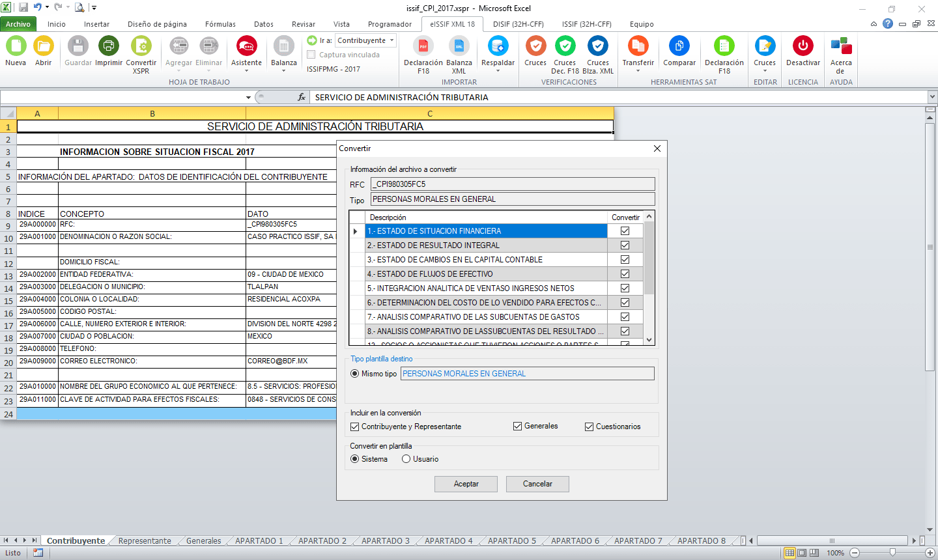Open Cruces editar dropdown arrow
Viewport: 938px width, 560px height.
click(x=765, y=71)
